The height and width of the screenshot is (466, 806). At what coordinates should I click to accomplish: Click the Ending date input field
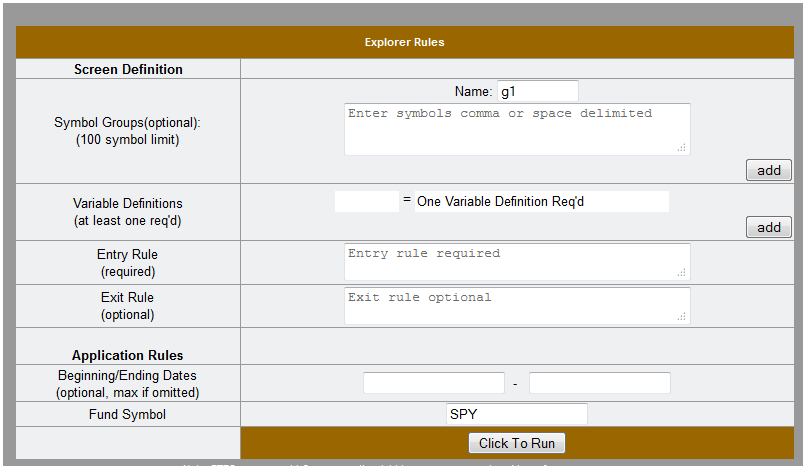pyautogui.click(x=599, y=383)
